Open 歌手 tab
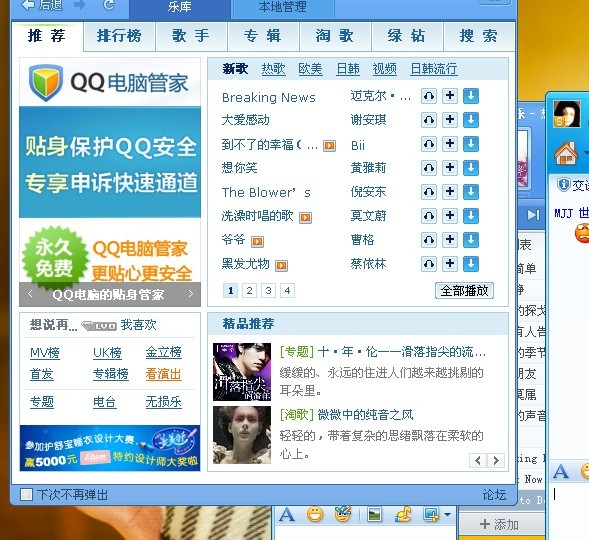This screenshot has width=589, height=540. 191,36
